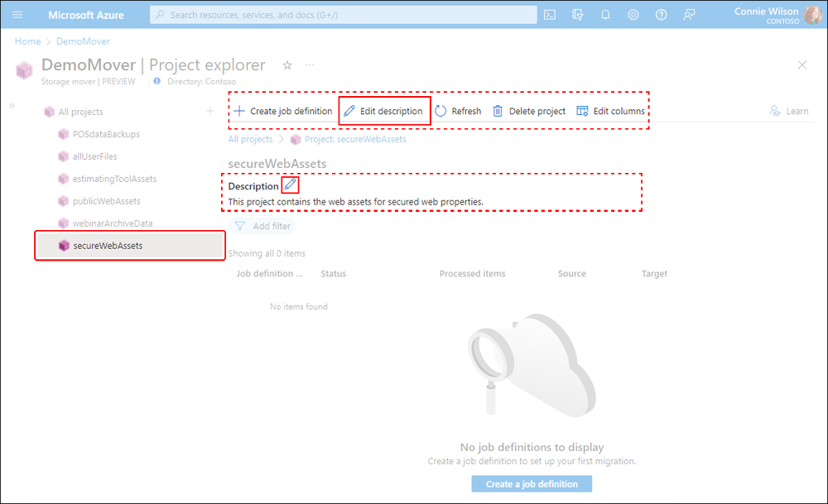This screenshot has height=504, width=828.
Task: Open the help question mark icon
Action: 661,15
